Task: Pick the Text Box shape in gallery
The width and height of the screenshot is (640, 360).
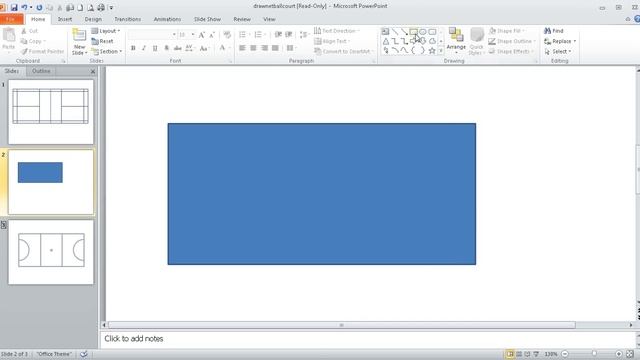Action: pos(385,31)
